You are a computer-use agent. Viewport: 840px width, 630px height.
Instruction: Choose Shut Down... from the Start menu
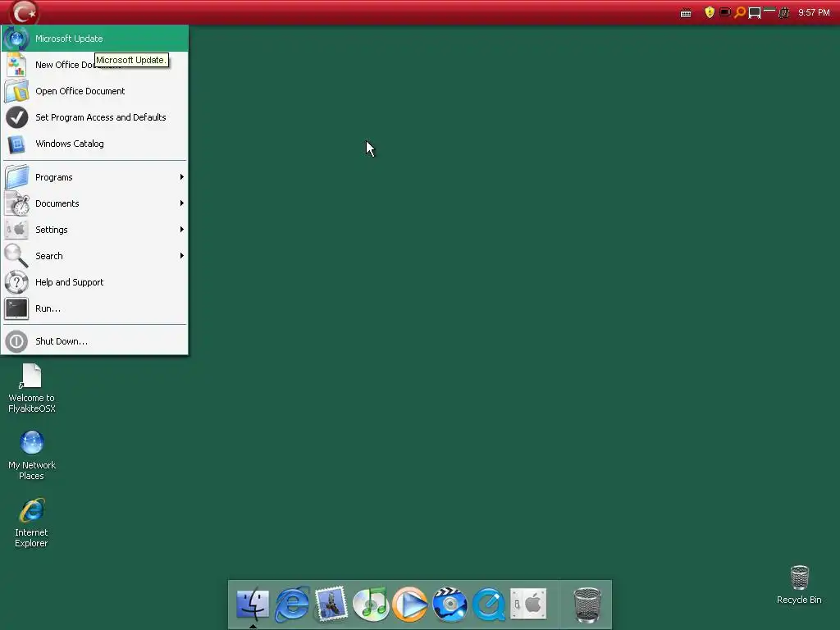[x=95, y=341]
